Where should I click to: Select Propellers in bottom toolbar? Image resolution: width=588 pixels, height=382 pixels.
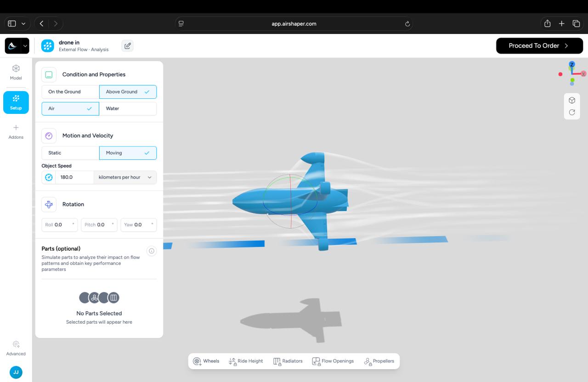coord(379,361)
